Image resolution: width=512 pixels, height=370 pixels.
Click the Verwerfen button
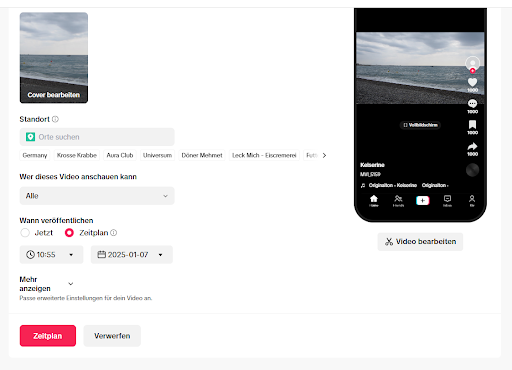(x=112, y=336)
